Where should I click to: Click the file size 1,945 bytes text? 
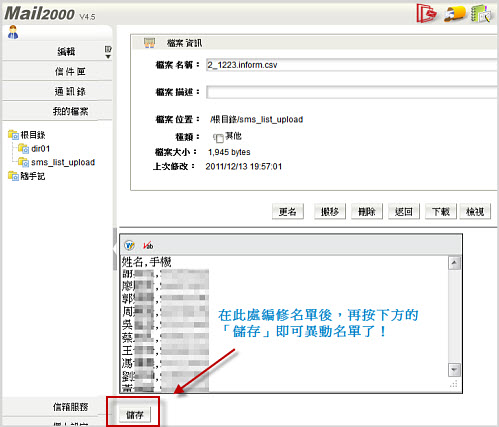(x=229, y=152)
